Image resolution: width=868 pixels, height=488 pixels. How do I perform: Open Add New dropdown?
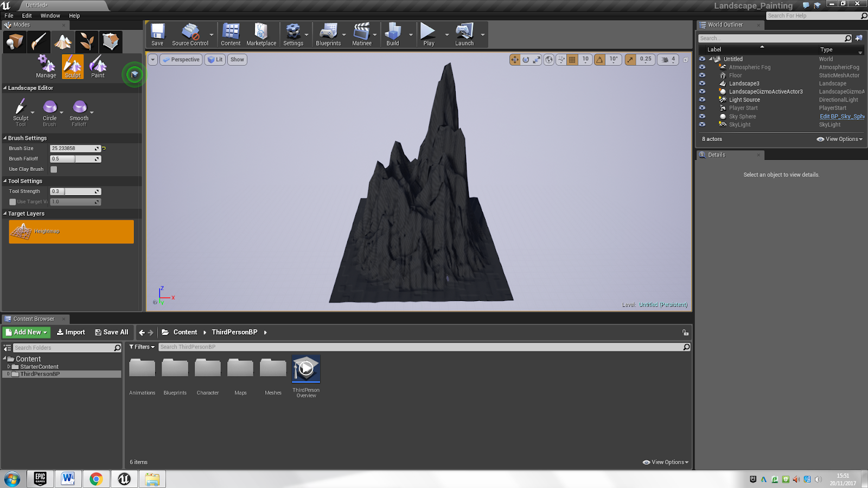(x=27, y=332)
